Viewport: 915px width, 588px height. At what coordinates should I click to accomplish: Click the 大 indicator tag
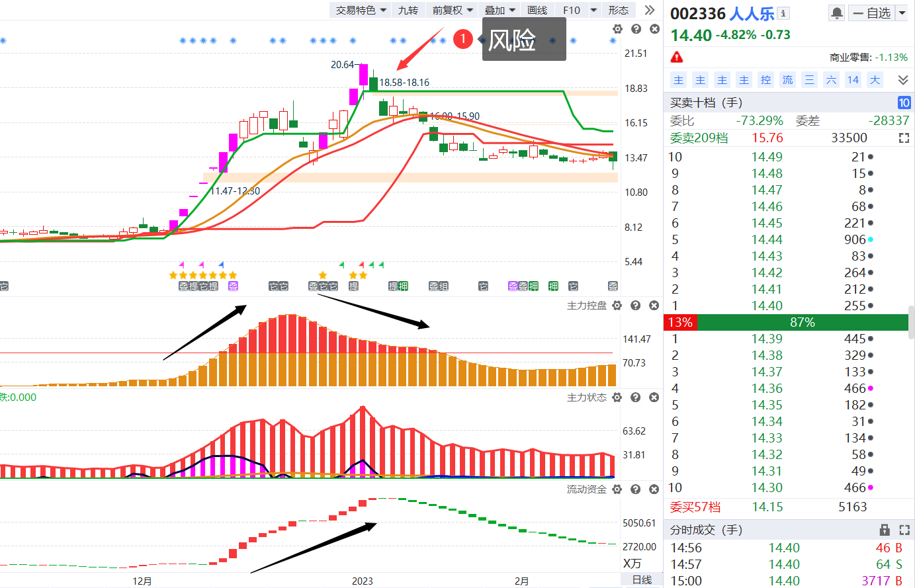point(875,80)
